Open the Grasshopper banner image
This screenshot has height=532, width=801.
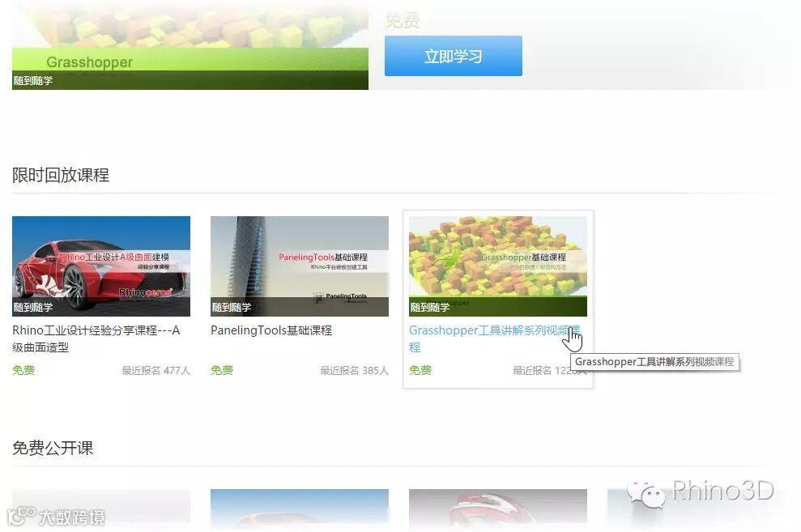[190, 45]
